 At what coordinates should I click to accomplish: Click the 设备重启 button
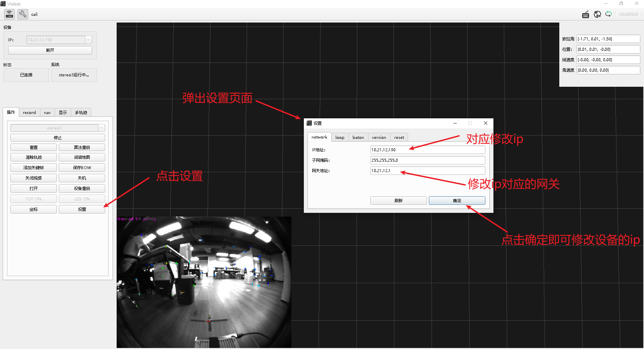[82, 189]
